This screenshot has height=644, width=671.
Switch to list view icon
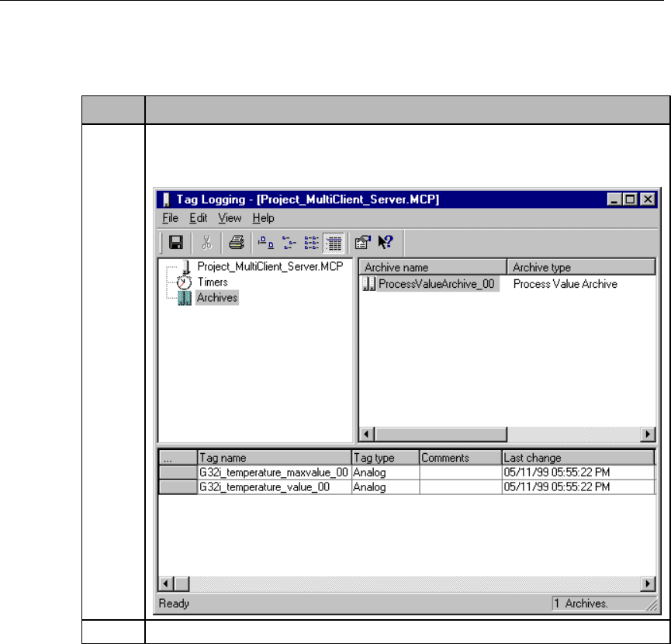310,243
